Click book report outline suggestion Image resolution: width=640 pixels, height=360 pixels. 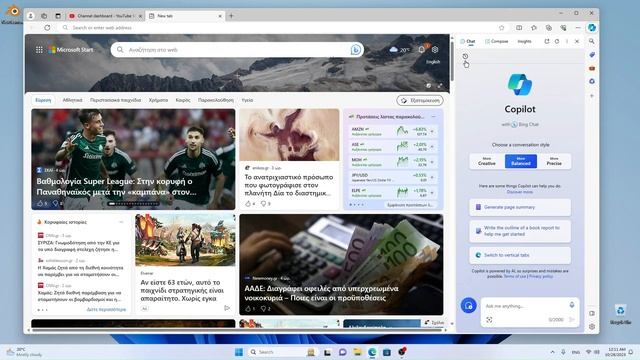(520, 231)
